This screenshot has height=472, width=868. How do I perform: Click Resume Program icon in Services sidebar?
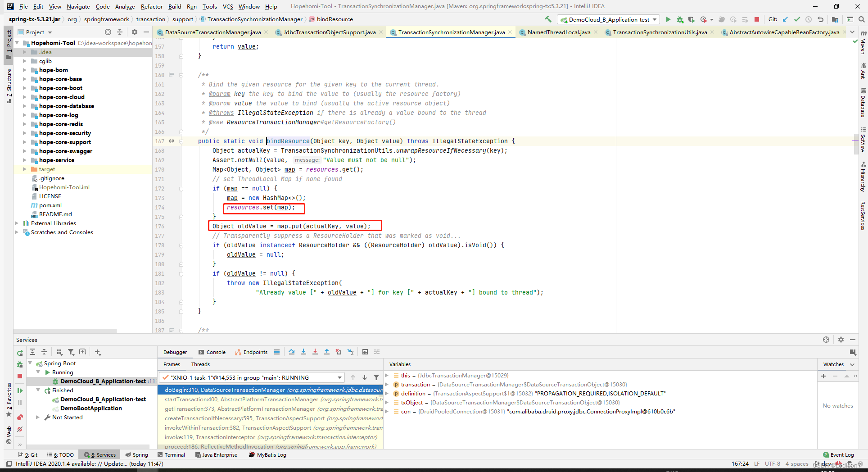(20, 390)
